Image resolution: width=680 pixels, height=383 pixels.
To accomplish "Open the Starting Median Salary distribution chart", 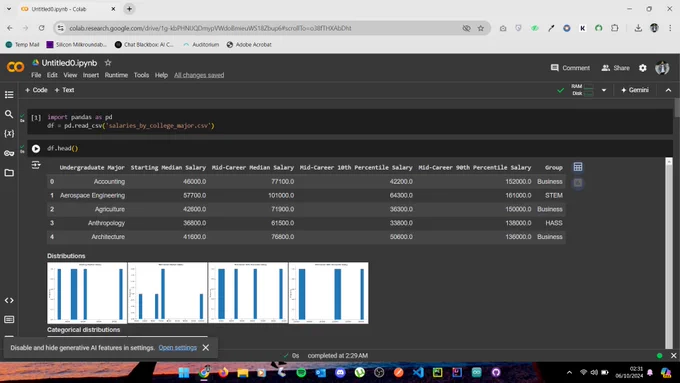I will click(x=87, y=293).
